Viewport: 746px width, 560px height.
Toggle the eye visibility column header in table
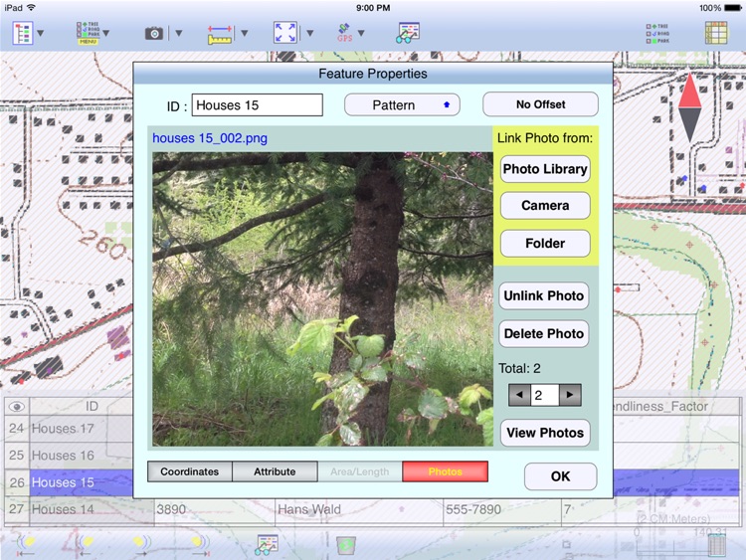pos(17,406)
